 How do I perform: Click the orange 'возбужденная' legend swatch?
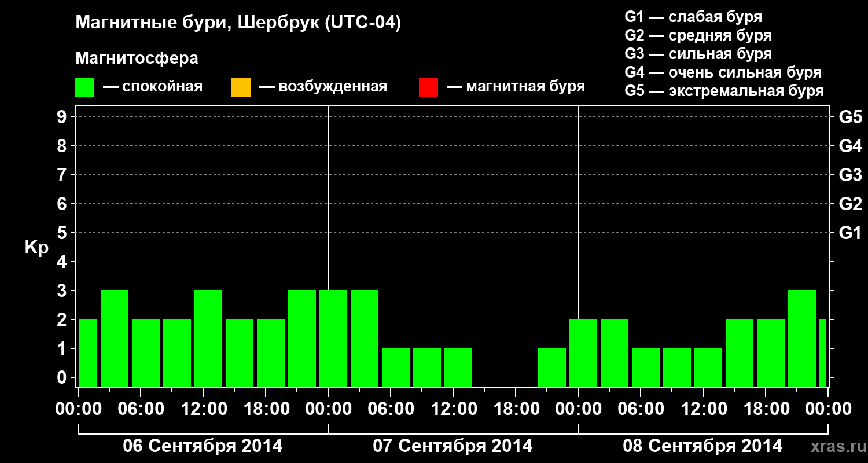pos(241,87)
